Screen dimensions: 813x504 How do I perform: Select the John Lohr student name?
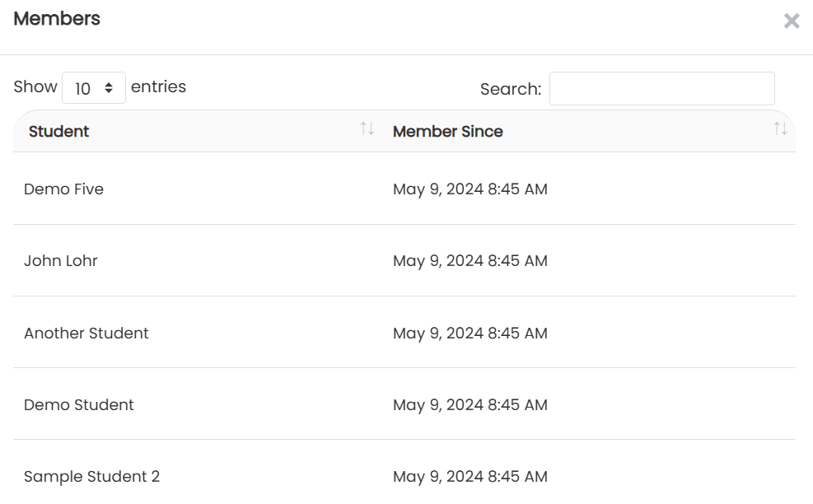(61, 260)
